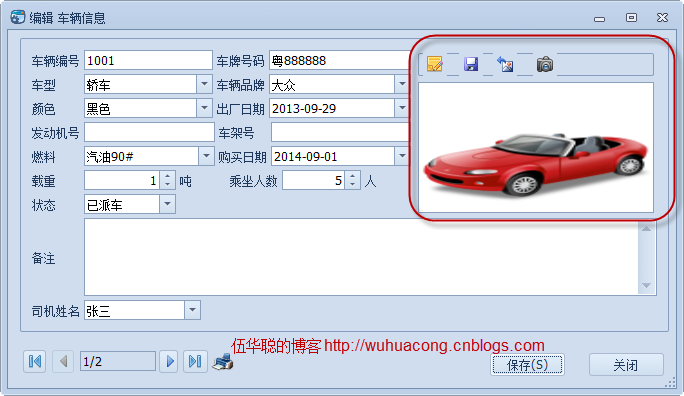The height and width of the screenshot is (396, 684).
Task: Click the printer icon
Action: pos(223,362)
